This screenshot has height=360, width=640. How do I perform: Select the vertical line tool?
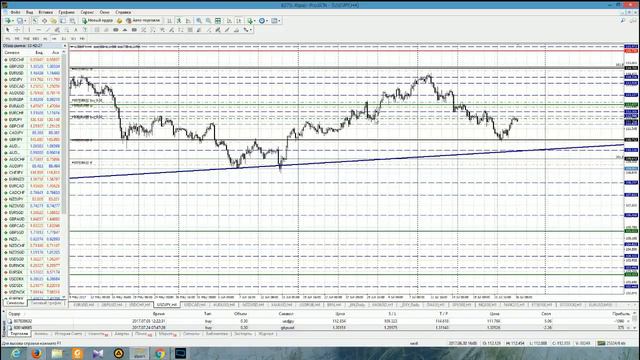point(29,30)
